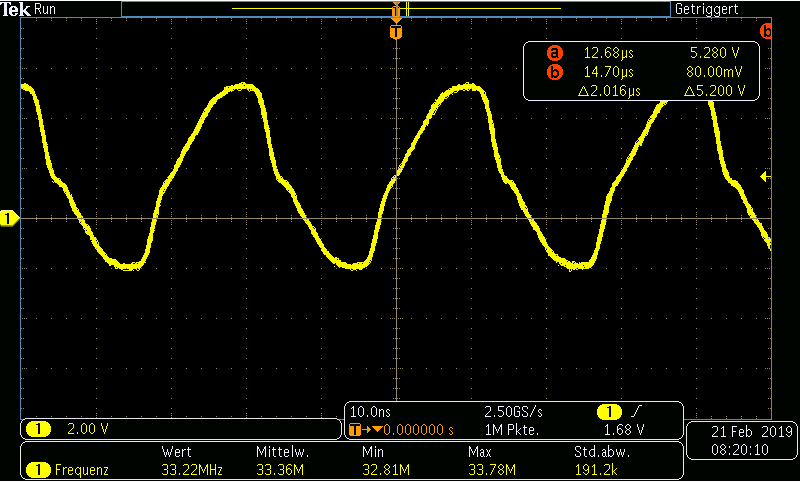The width and height of the screenshot is (800, 483).
Task: Click the 1.68 V trigger level value
Action: click(x=623, y=430)
